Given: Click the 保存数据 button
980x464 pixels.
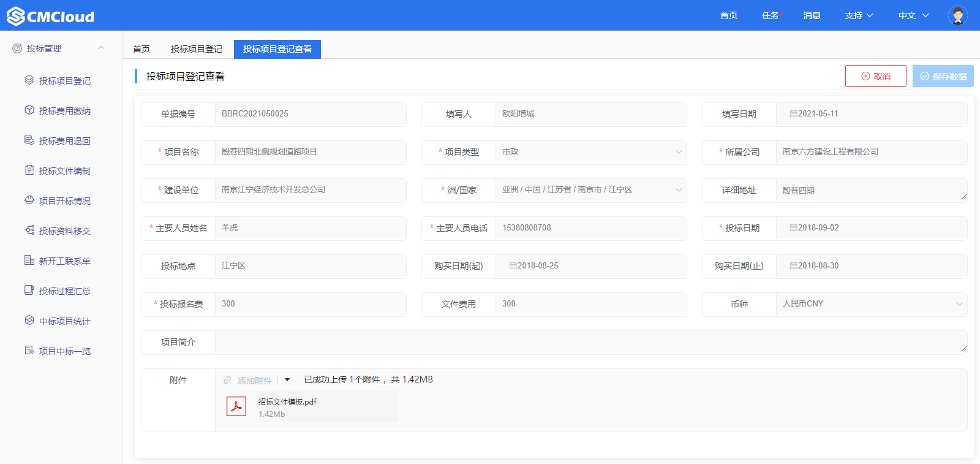Looking at the screenshot, I should (943, 76).
